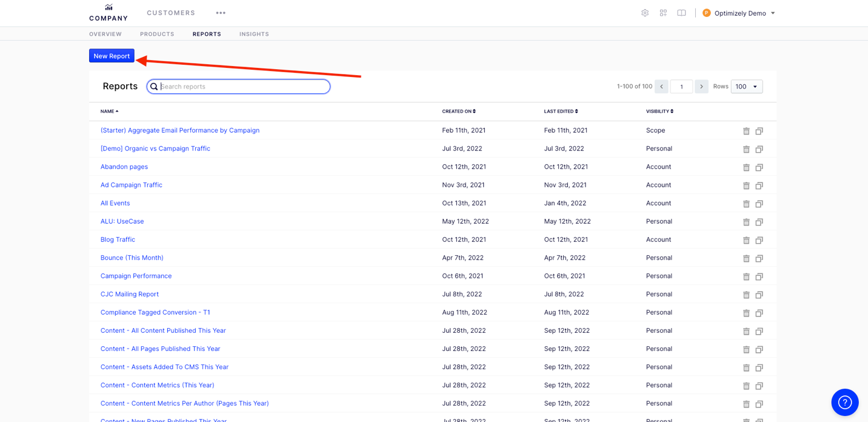Open the Rows per page dropdown

[746, 86]
